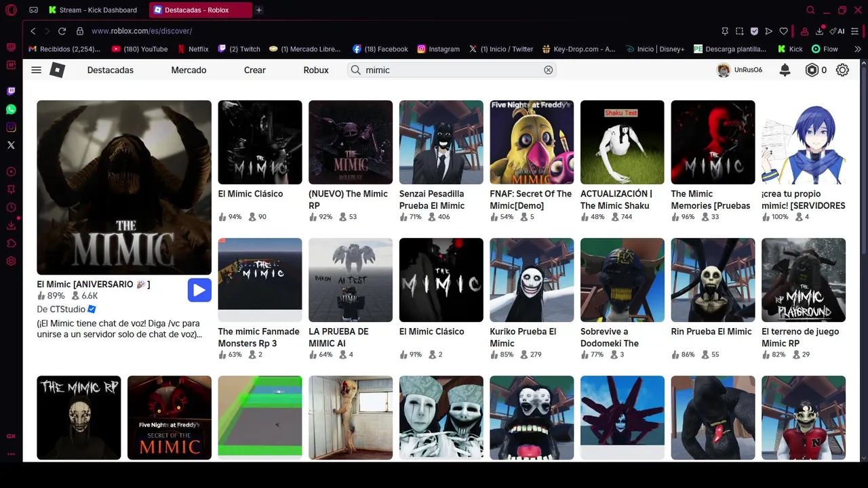Open the Opera main menu logo

point(11,10)
